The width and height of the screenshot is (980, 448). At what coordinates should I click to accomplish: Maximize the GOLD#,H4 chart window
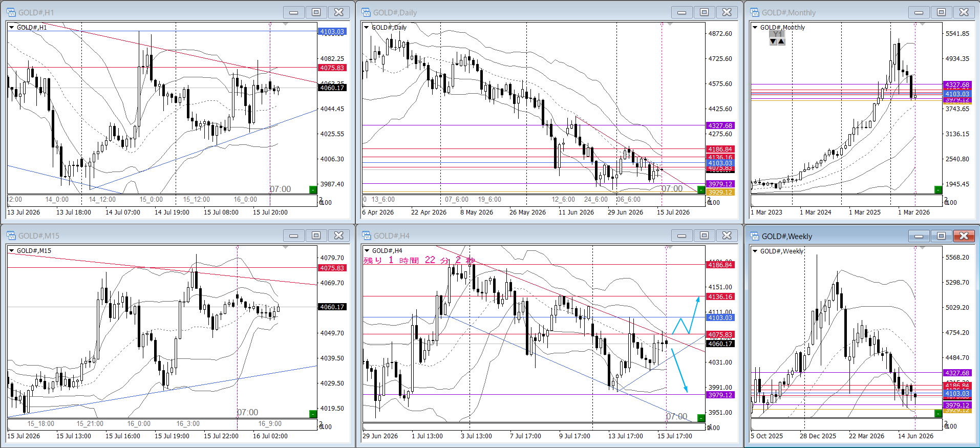click(704, 236)
